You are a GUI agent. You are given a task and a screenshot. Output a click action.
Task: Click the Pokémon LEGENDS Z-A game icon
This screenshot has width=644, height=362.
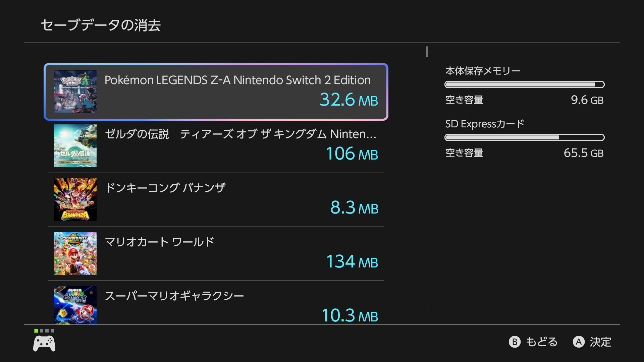click(x=75, y=92)
